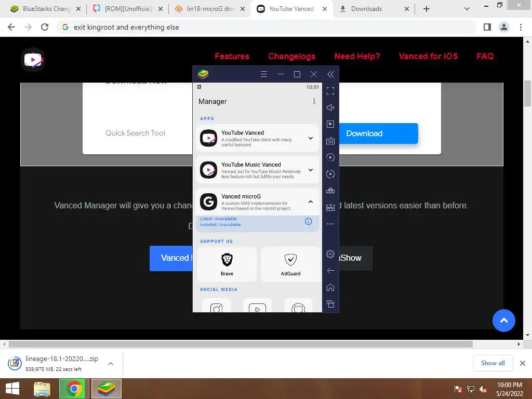Click the sync operations icon in BlueStacks sidebar
Viewport: 532px width, 399px height.
coord(330,157)
